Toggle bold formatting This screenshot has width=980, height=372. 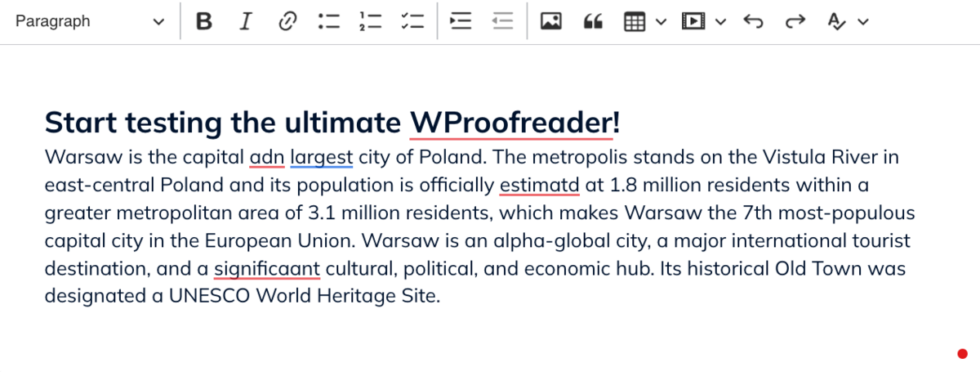tap(204, 22)
